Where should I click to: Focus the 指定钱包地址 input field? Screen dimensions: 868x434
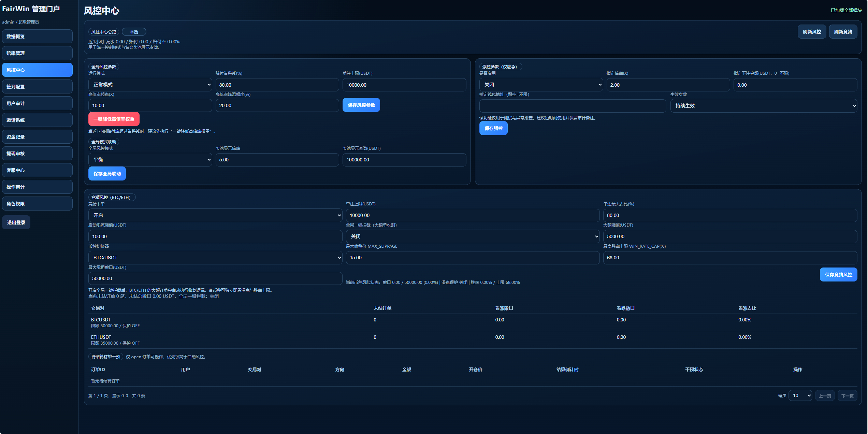pyautogui.click(x=572, y=106)
